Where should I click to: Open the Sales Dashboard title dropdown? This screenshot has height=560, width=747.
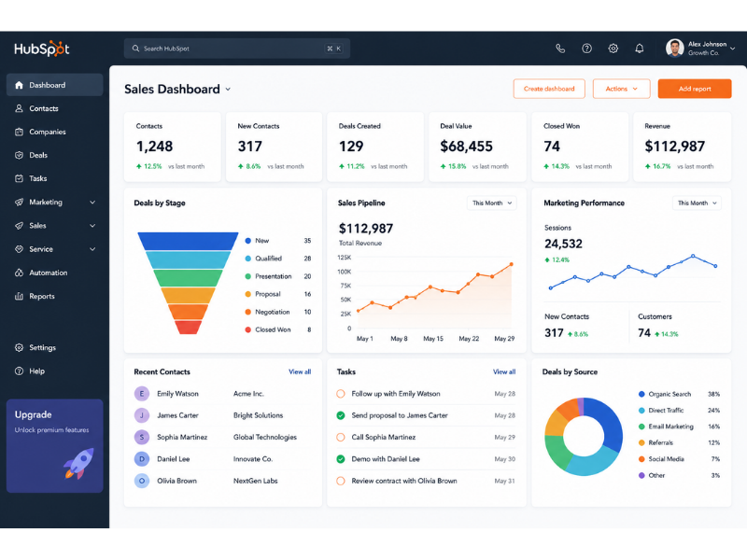(x=228, y=89)
